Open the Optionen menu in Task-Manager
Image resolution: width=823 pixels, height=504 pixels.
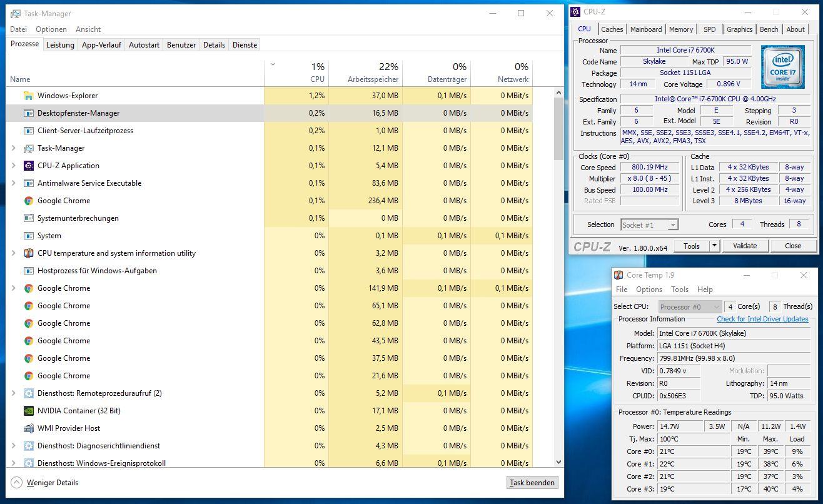[x=51, y=29]
